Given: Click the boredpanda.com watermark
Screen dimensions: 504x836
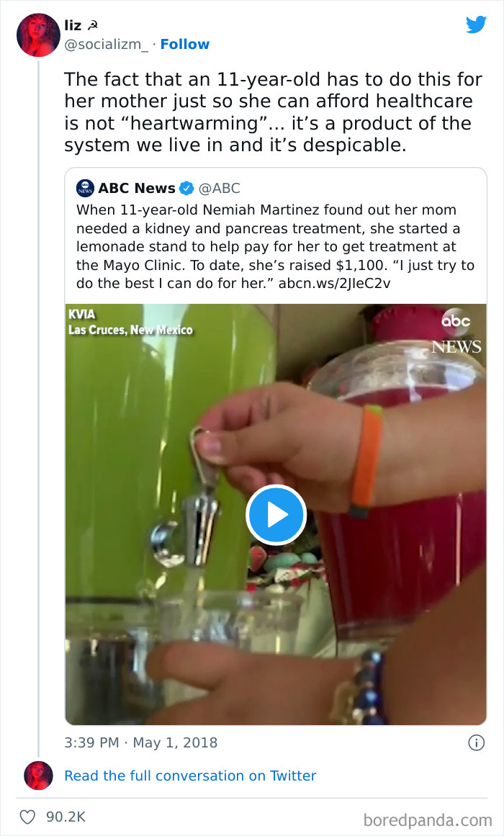Looking at the screenshot, I should coord(428,819).
